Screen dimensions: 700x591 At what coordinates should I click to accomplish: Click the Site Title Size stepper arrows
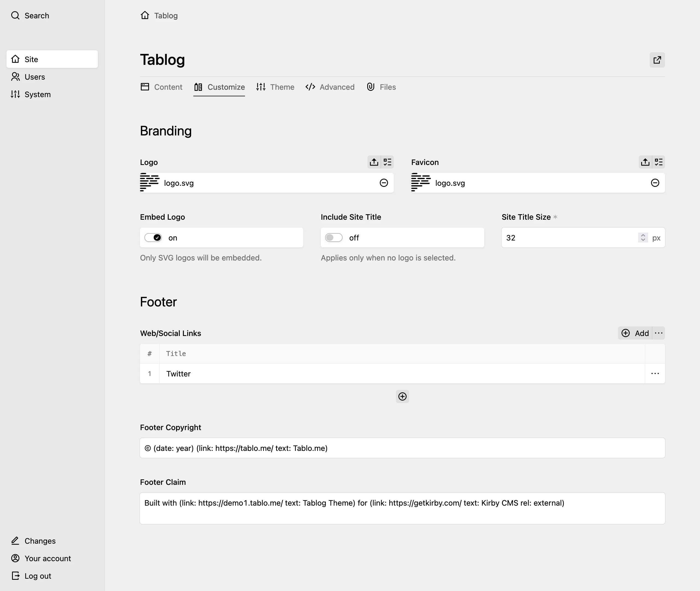[643, 237]
